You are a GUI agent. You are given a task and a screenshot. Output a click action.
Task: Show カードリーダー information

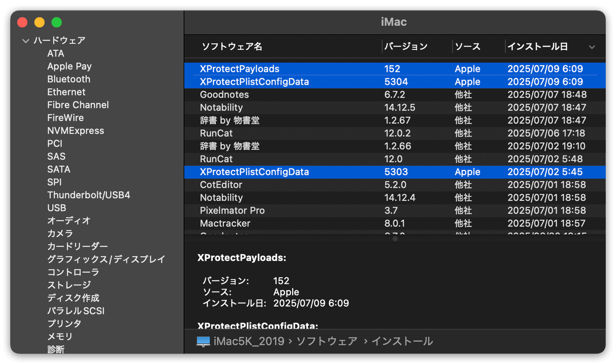pos(78,246)
